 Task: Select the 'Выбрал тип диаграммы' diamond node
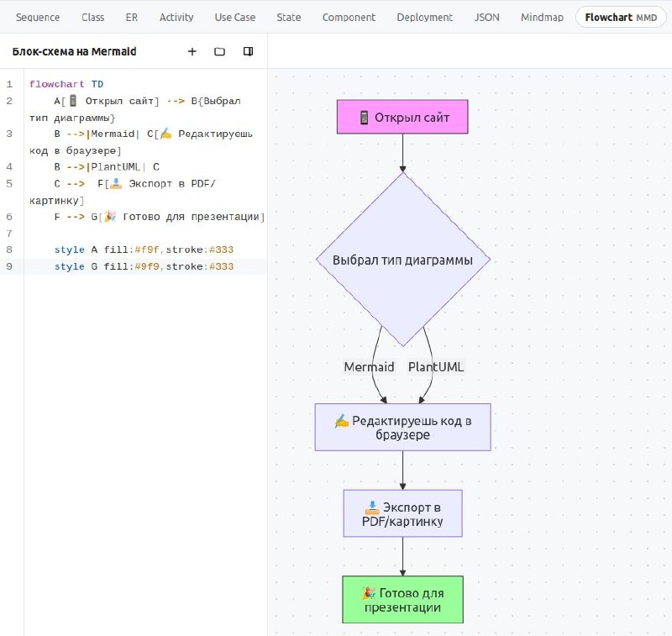pyautogui.click(x=403, y=260)
